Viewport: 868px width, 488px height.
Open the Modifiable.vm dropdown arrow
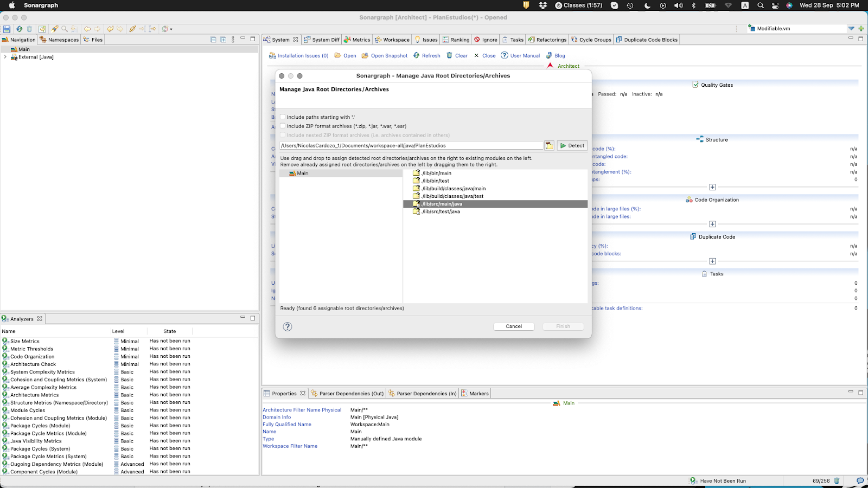point(851,28)
